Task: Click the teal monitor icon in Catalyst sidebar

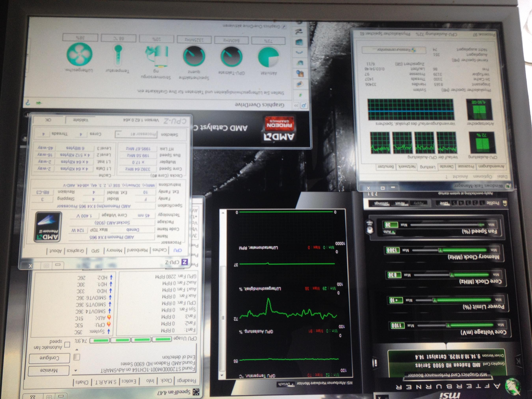Action: (x=300, y=42)
